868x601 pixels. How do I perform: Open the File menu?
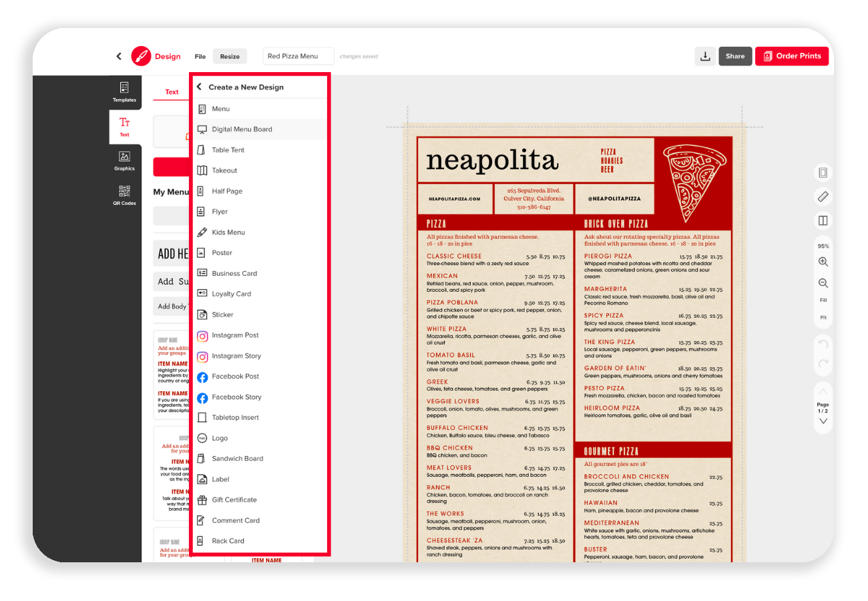click(200, 57)
